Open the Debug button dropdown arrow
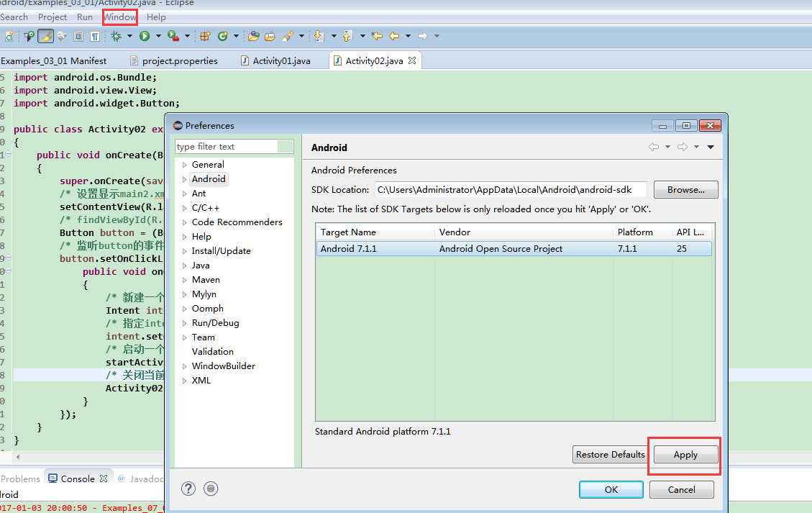Screen dimensions: 812x513 pos(129,36)
